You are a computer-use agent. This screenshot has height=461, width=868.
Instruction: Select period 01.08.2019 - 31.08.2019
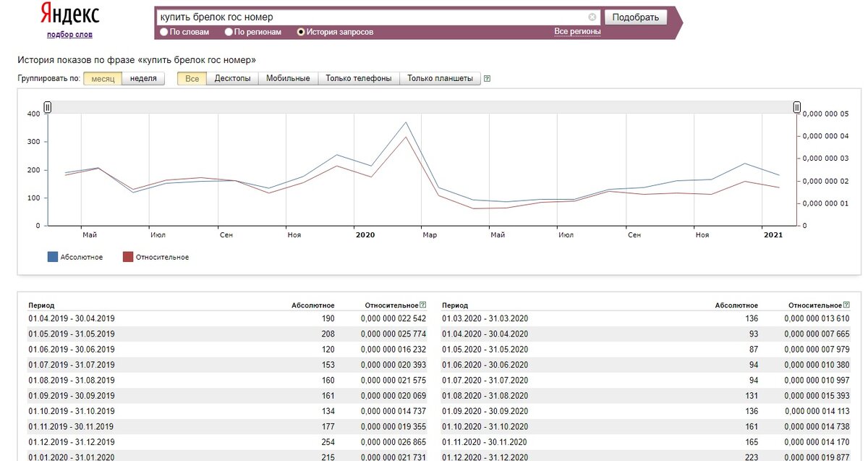[x=72, y=380]
